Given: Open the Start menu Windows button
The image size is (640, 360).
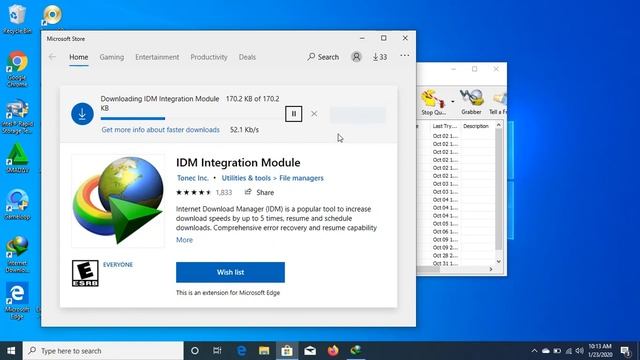Looking at the screenshot, I should click(x=11, y=351).
